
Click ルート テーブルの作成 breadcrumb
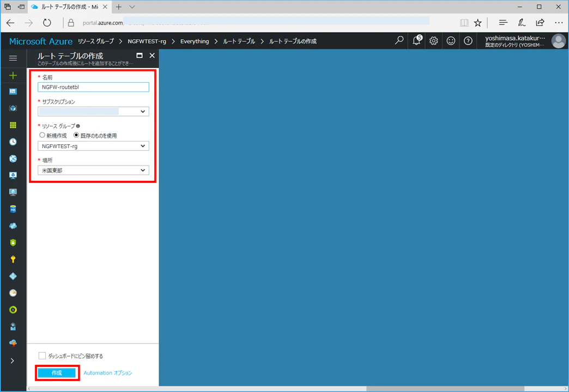tap(293, 41)
